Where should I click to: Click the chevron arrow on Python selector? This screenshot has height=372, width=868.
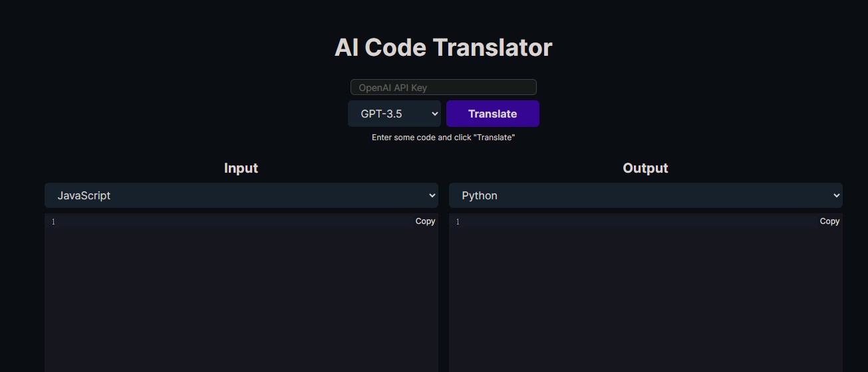(836, 195)
